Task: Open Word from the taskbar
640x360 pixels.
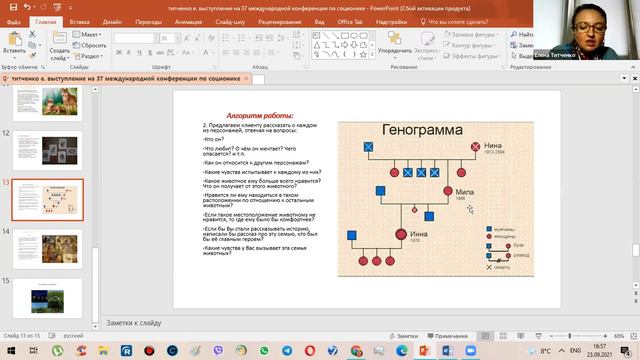Action: click(x=447, y=351)
